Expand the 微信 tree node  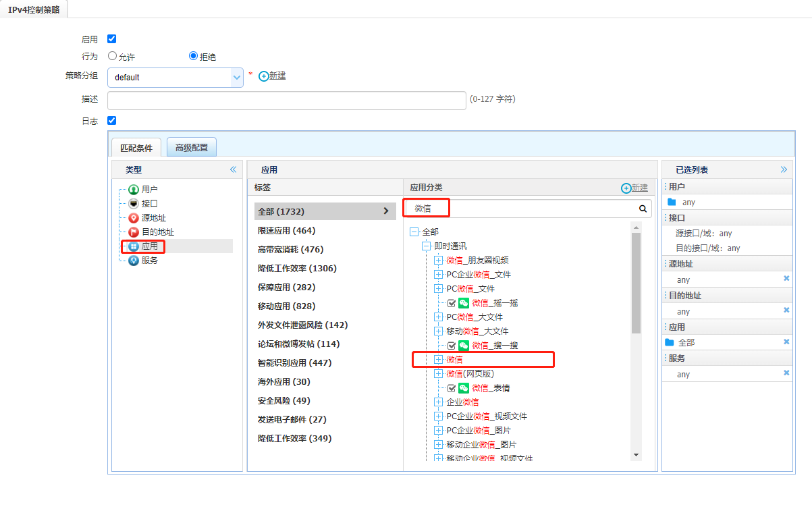(x=438, y=360)
